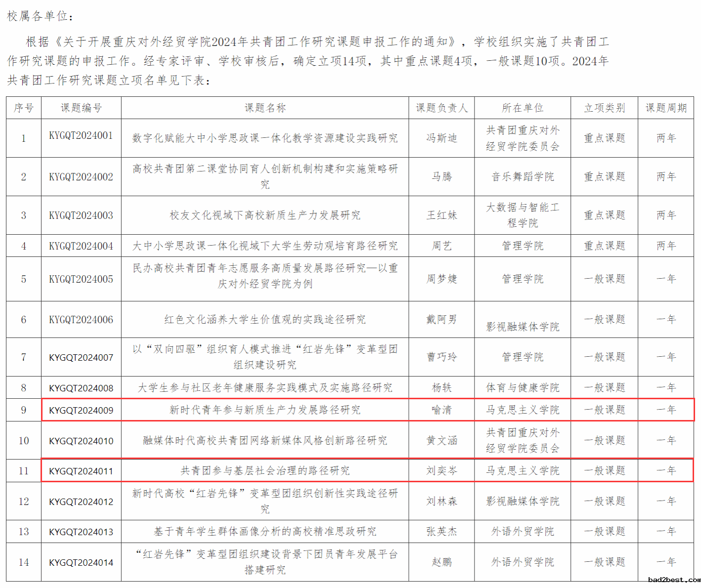Select the column header 课题名称
Screen dimensions: 701x588
[265, 108]
